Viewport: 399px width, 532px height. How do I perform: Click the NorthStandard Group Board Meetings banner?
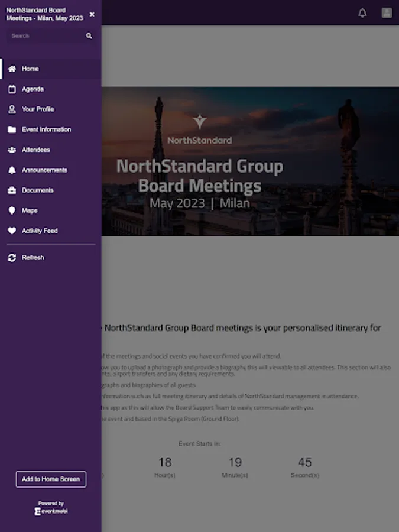coord(250,161)
